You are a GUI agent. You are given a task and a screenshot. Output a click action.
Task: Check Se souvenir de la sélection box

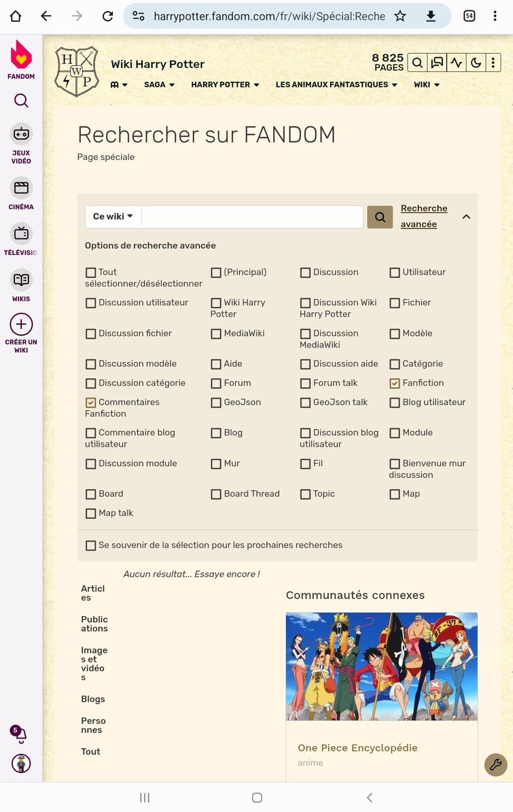point(90,545)
